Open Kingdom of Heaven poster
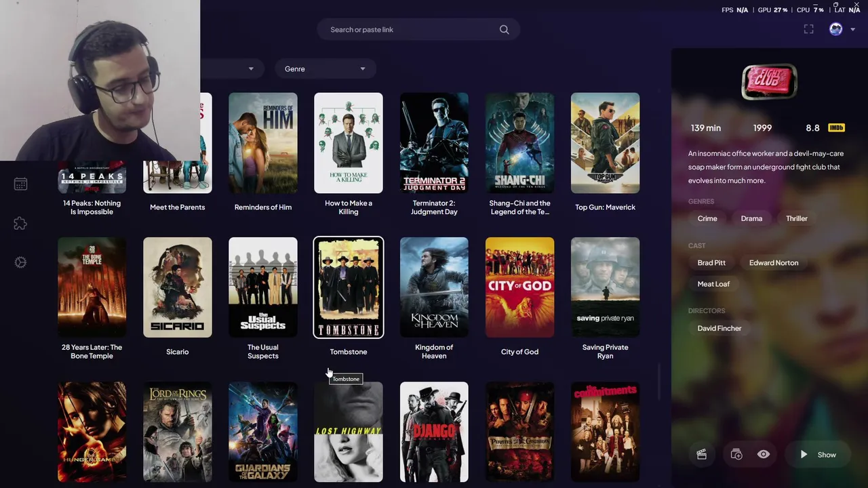 (434, 287)
